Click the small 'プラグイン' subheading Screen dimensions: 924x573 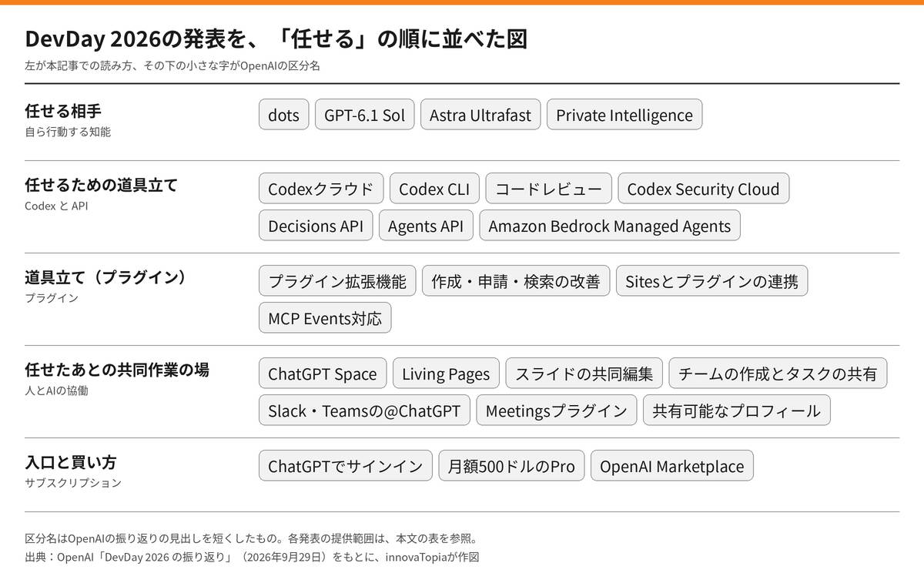52,298
